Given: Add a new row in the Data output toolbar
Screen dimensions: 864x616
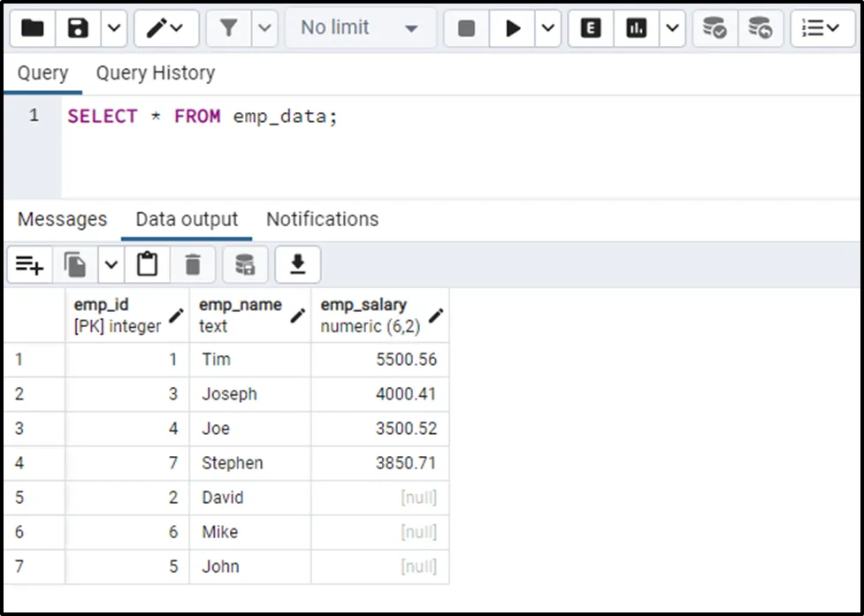Looking at the screenshot, I should (x=29, y=264).
